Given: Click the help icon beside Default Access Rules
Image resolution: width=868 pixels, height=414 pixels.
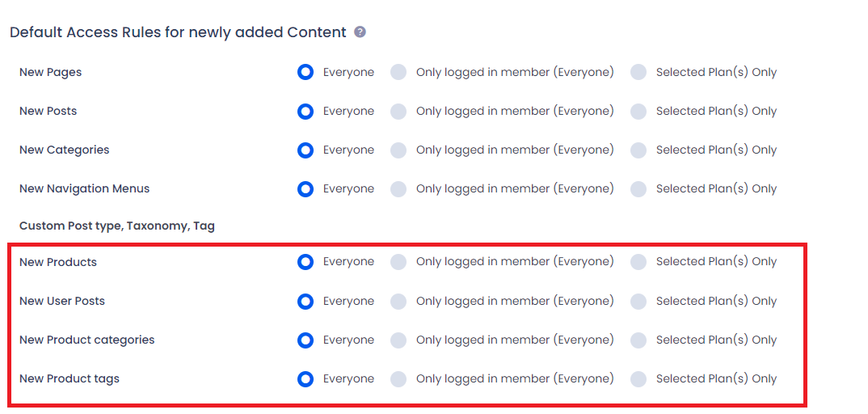Looking at the screenshot, I should [x=360, y=32].
